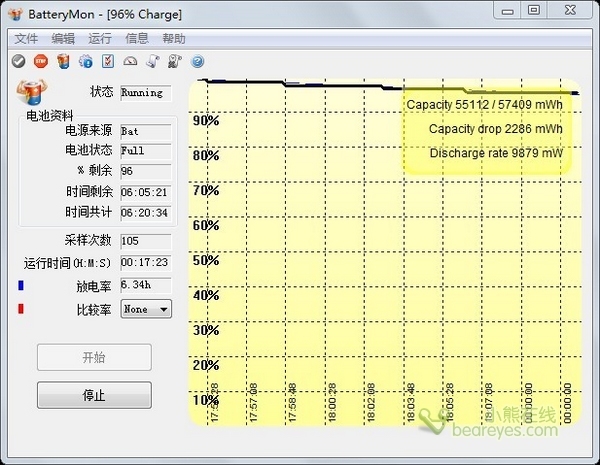Maximize the BatteryMon window
Viewport: 600px width, 465px height.
pyautogui.click(x=534, y=10)
